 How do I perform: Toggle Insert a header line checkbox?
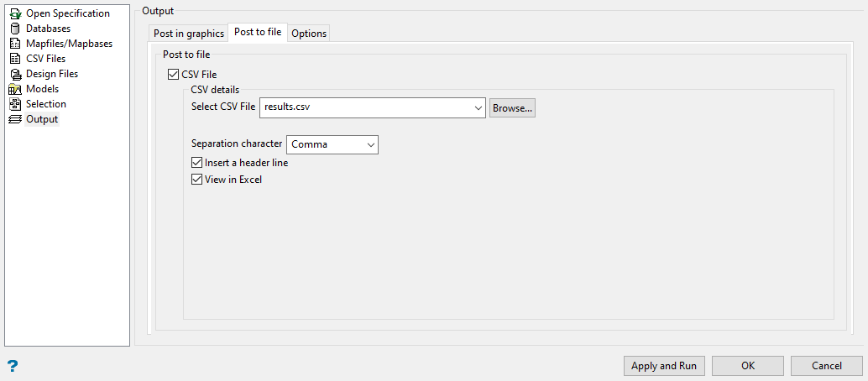click(x=197, y=163)
